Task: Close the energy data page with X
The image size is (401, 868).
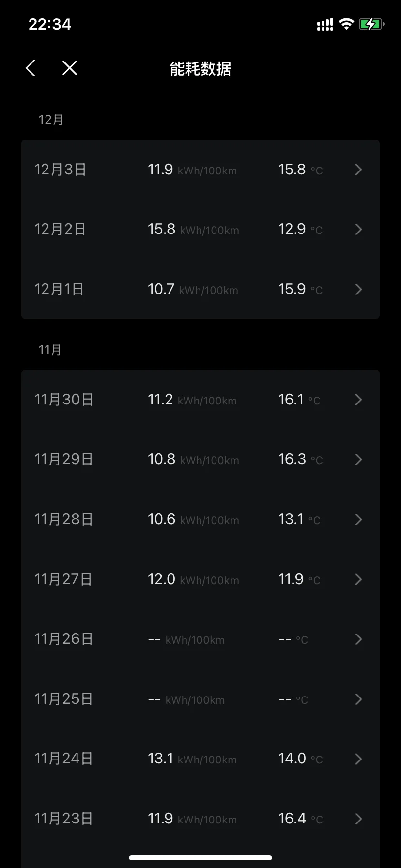Action: pos(70,68)
